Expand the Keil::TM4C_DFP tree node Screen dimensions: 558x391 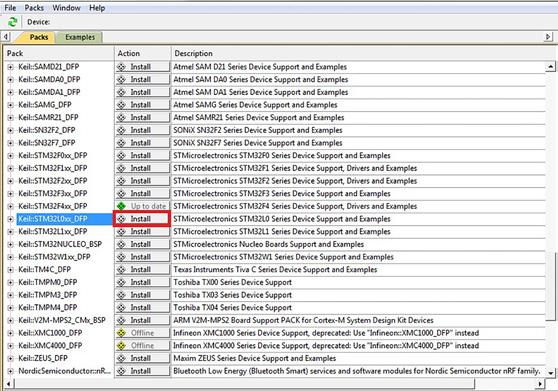pyautogui.click(x=10, y=270)
